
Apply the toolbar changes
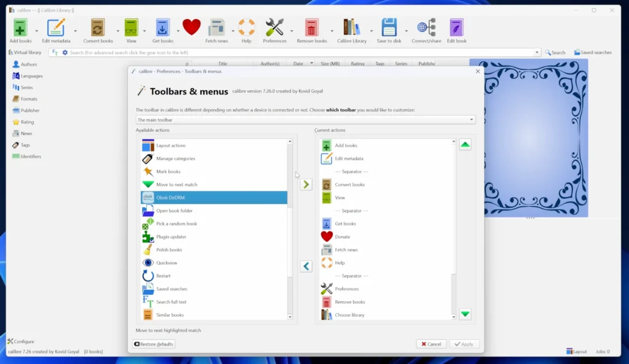tap(464, 344)
